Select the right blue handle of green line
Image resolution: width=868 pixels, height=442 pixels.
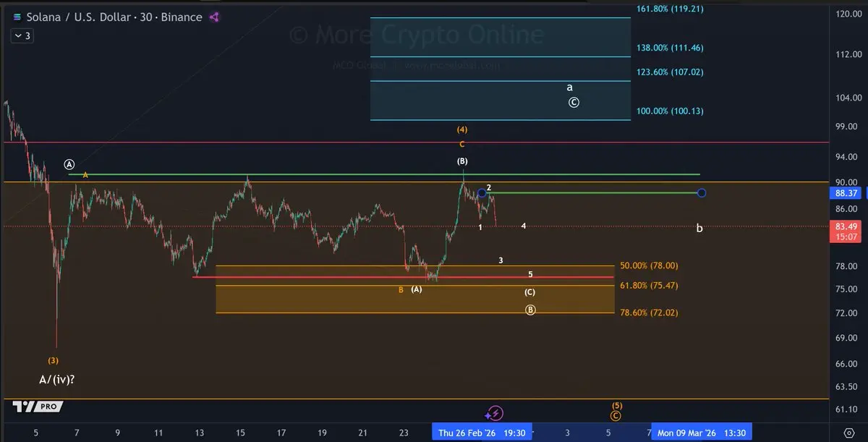point(702,192)
